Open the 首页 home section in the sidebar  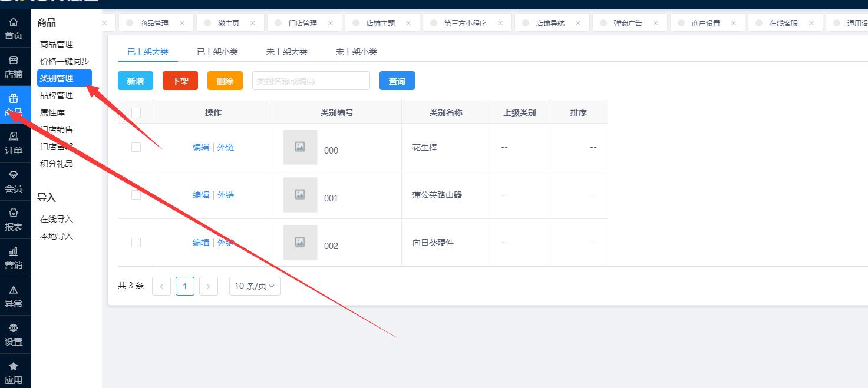[14, 29]
